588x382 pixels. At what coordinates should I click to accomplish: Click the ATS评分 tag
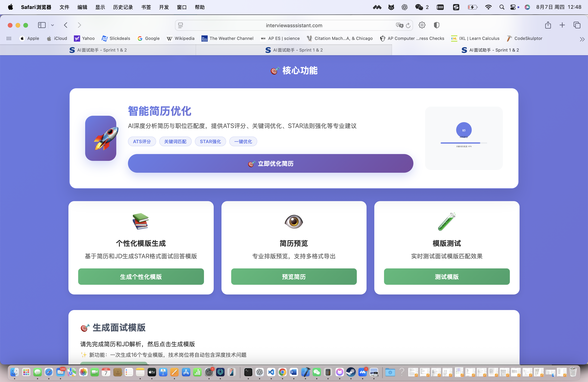[142, 142]
